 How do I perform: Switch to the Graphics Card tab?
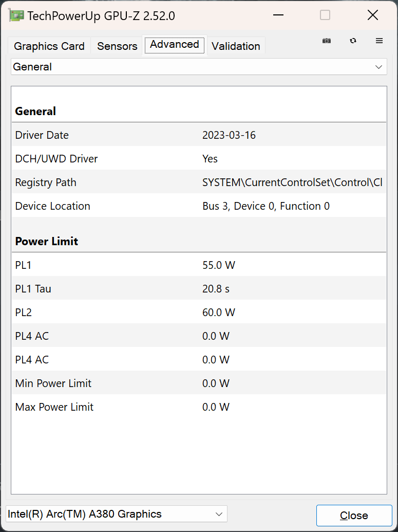click(x=49, y=46)
